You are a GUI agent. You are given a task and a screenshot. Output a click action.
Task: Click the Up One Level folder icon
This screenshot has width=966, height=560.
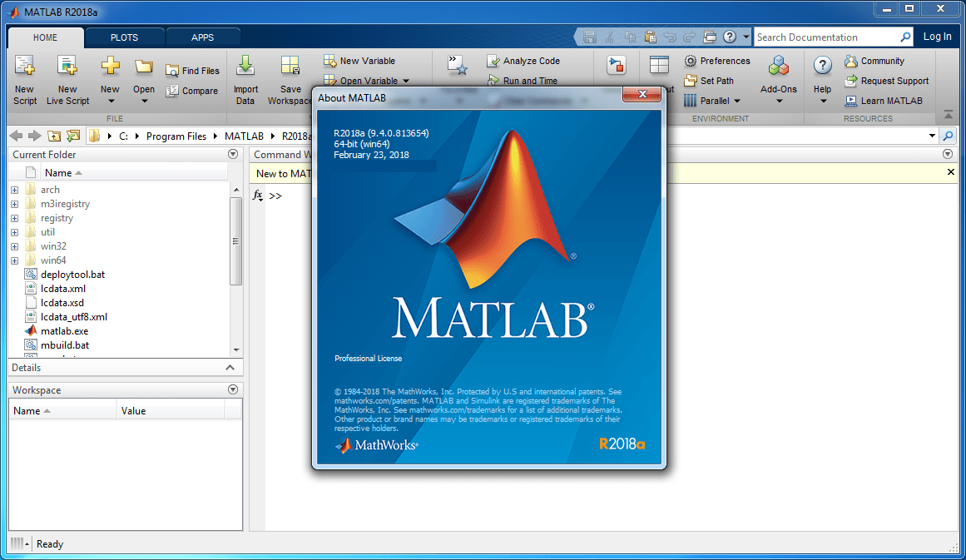(54, 136)
